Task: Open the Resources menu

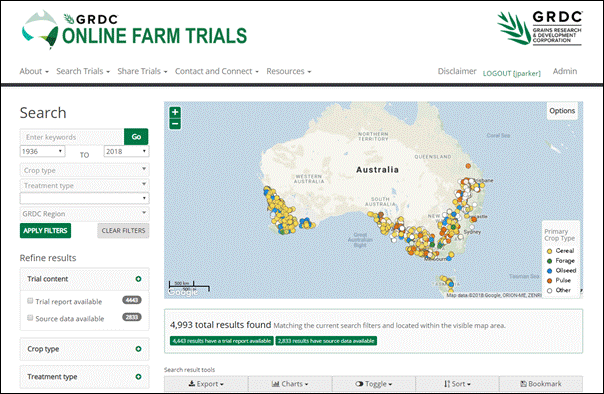Action: coord(289,71)
